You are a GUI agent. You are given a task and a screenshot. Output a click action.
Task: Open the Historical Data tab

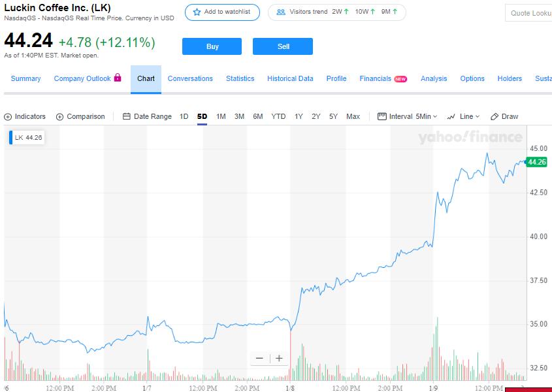290,78
